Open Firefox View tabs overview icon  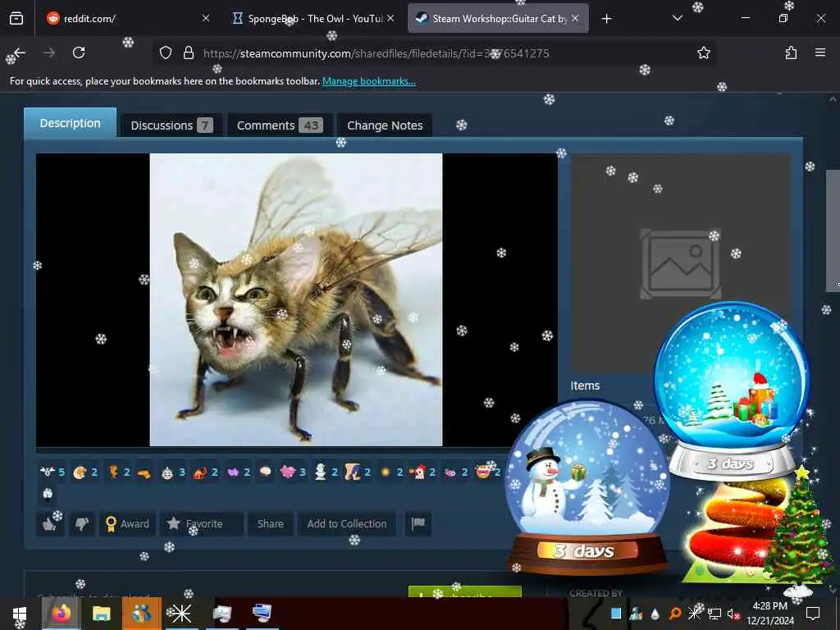[16, 19]
